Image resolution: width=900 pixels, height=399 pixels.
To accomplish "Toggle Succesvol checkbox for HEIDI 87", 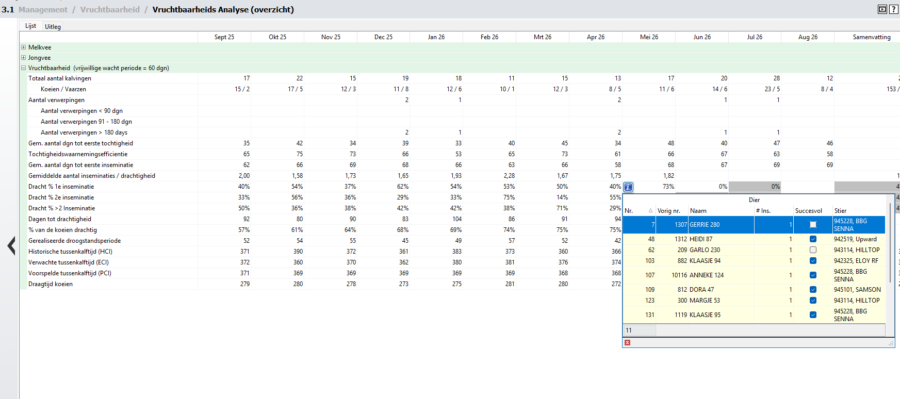I will click(x=813, y=239).
